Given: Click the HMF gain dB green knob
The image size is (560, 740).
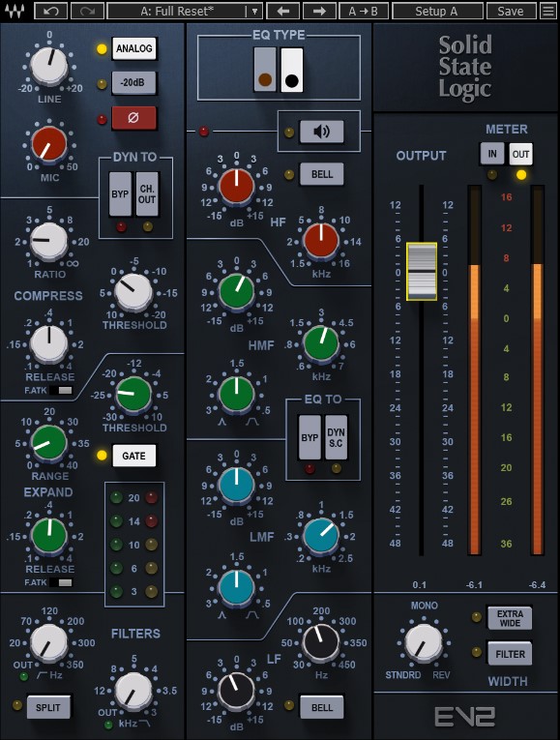Looking at the screenshot, I should click(236, 291).
